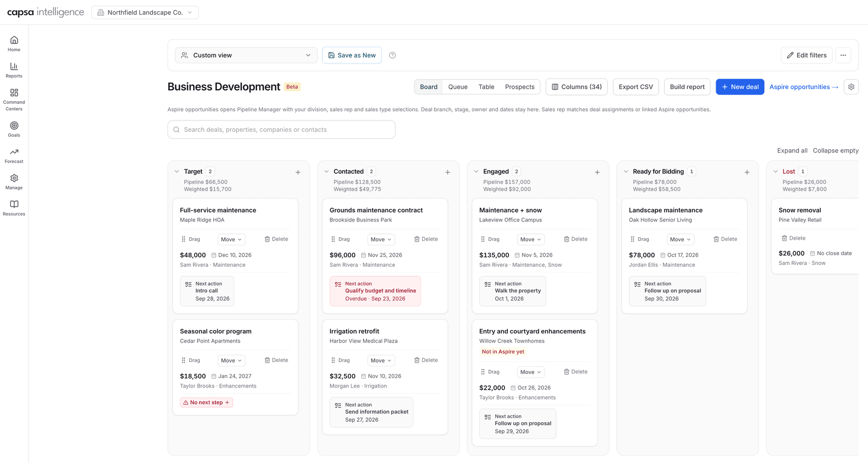Add a deal to Ready for Bidding column
The height and width of the screenshot is (463, 868).
coord(747,172)
